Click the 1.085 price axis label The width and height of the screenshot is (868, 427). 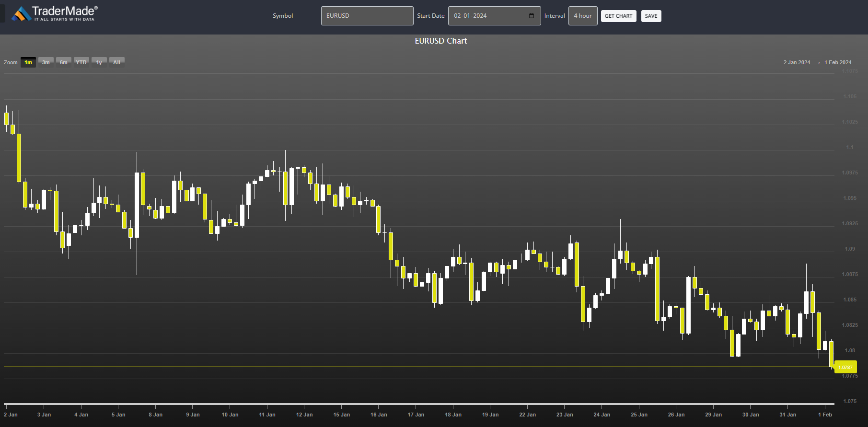(x=850, y=300)
